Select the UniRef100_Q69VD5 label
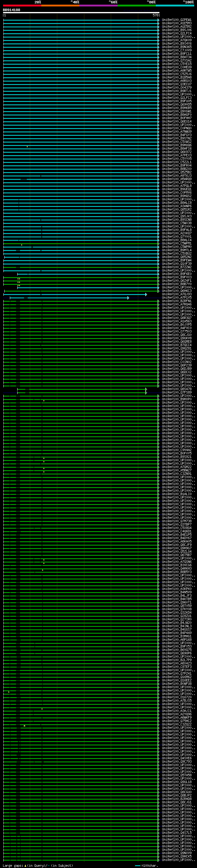The height and width of the screenshot is (868, 197). pyautogui.click(x=176, y=104)
